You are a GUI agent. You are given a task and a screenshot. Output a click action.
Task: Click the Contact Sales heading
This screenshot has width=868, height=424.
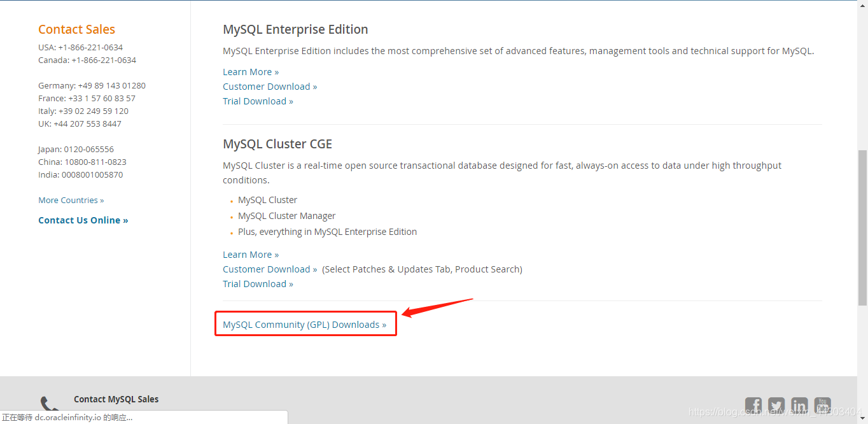click(x=76, y=29)
